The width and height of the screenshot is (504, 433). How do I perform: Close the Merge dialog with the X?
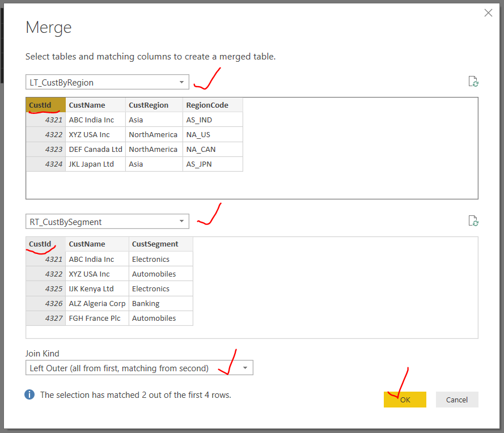tap(488, 12)
